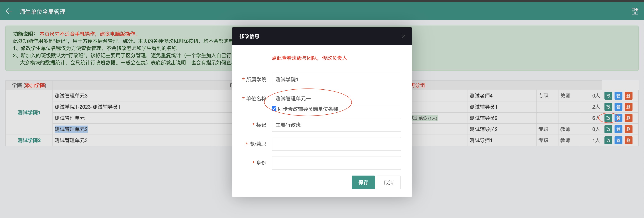Screen dimensions: 644x218
Task: Click the 测试管理单元一 table cell
Action: point(72,118)
